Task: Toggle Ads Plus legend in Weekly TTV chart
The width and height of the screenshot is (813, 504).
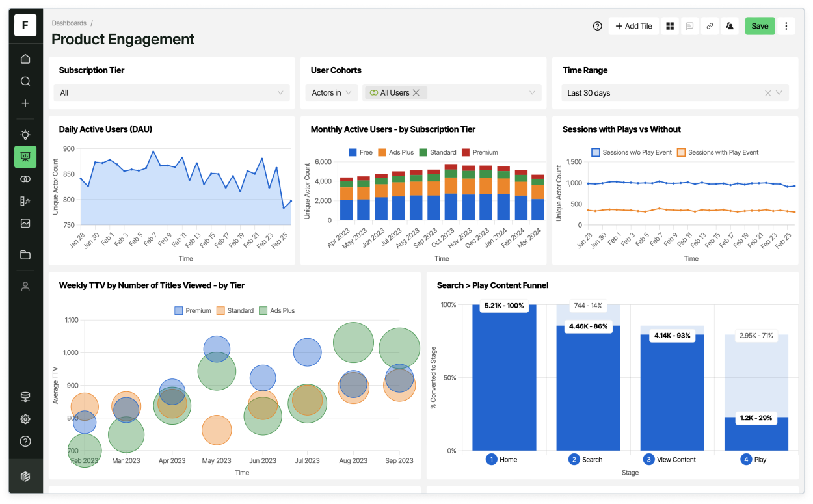Action: (276, 310)
